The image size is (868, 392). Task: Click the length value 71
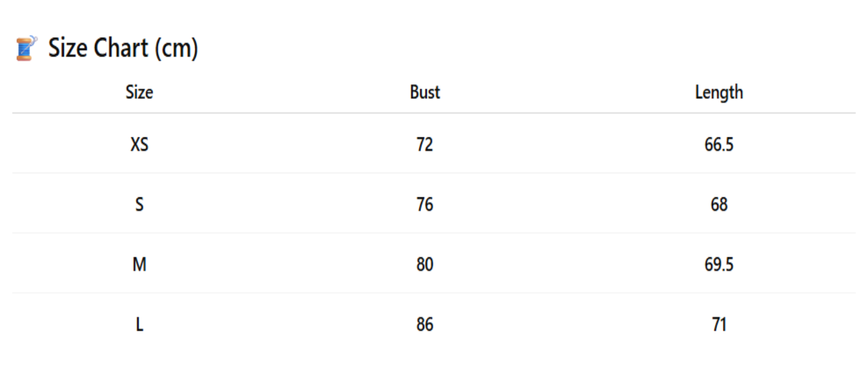[x=719, y=324]
